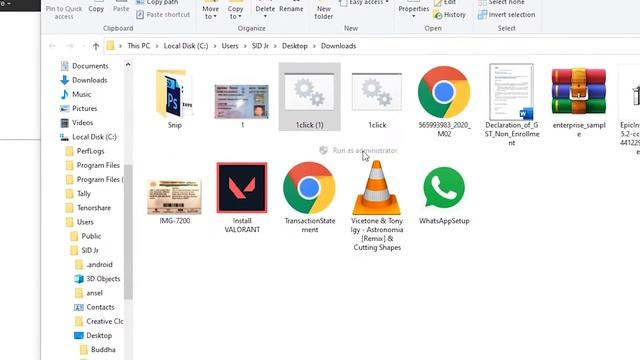640x360 pixels.
Task: Open Contacts in the navigation tree
Action: coord(94,307)
